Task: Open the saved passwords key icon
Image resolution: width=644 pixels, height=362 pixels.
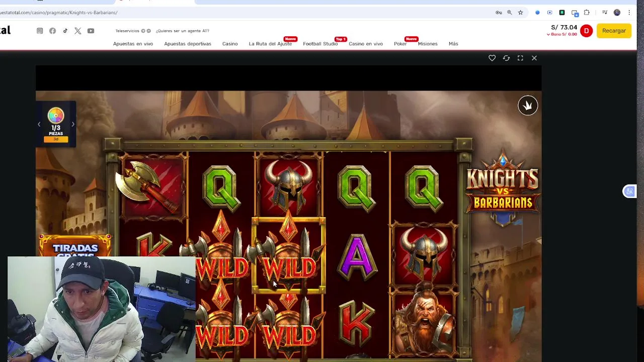Action: pos(499,13)
